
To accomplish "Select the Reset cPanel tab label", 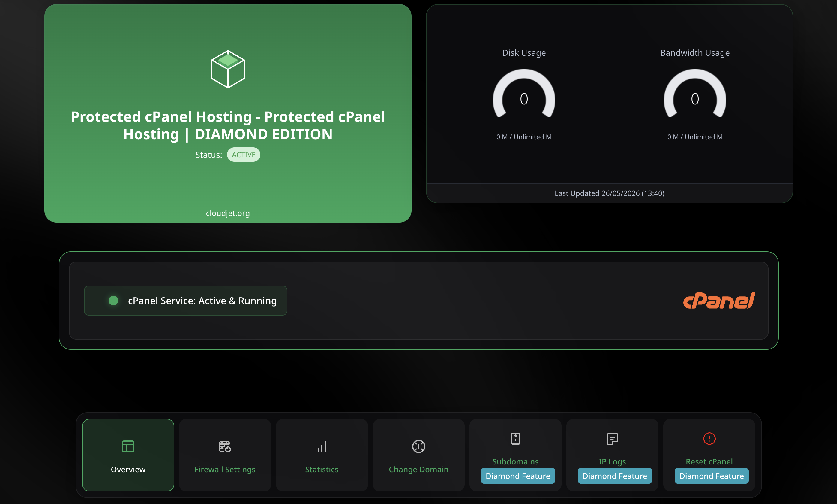I will tap(709, 461).
